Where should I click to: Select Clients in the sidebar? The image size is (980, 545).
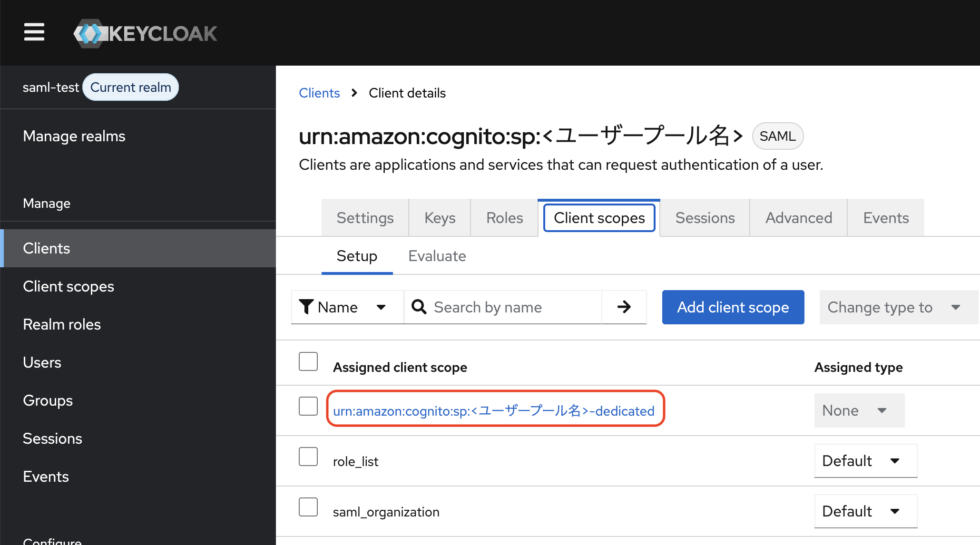pos(138,248)
